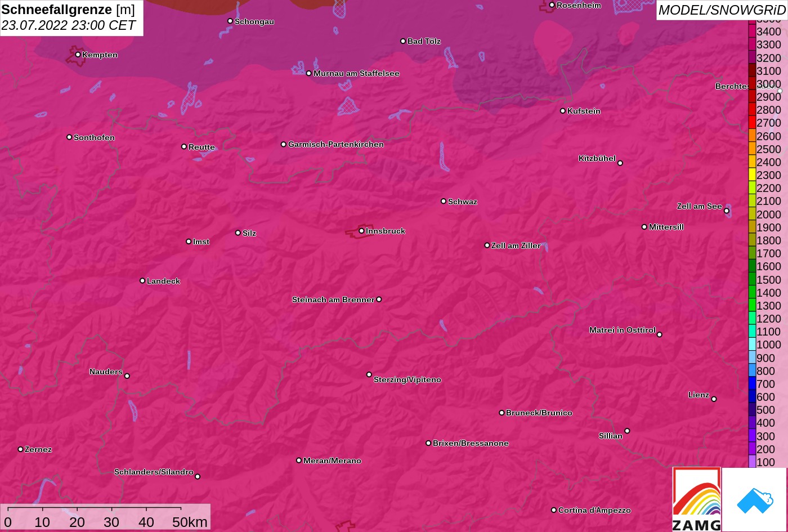Click the Sonthofen town label
The image size is (788, 532).
(x=94, y=137)
